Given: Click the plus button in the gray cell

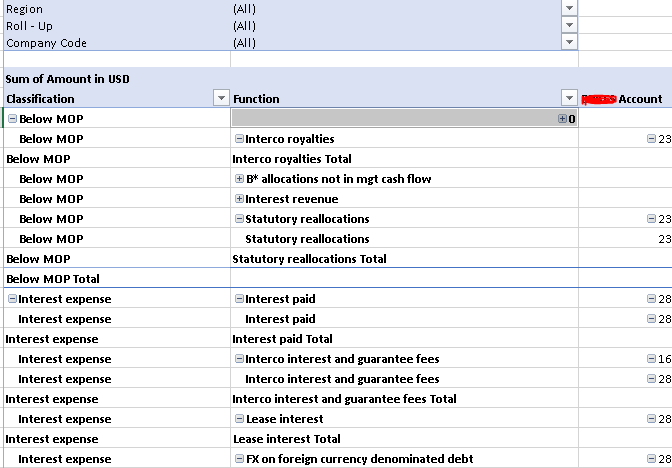Looking at the screenshot, I should click(562, 119).
